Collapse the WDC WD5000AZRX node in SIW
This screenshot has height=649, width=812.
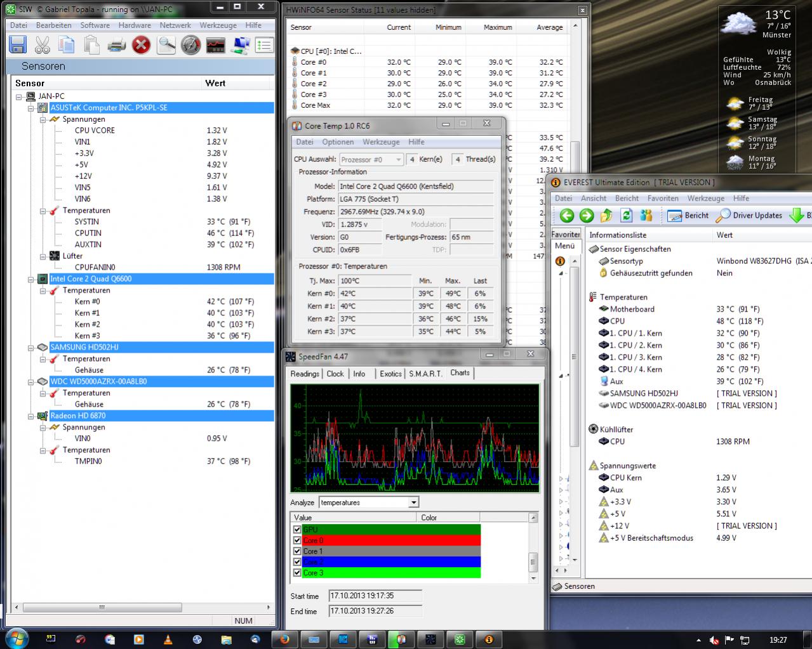click(30, 382)
